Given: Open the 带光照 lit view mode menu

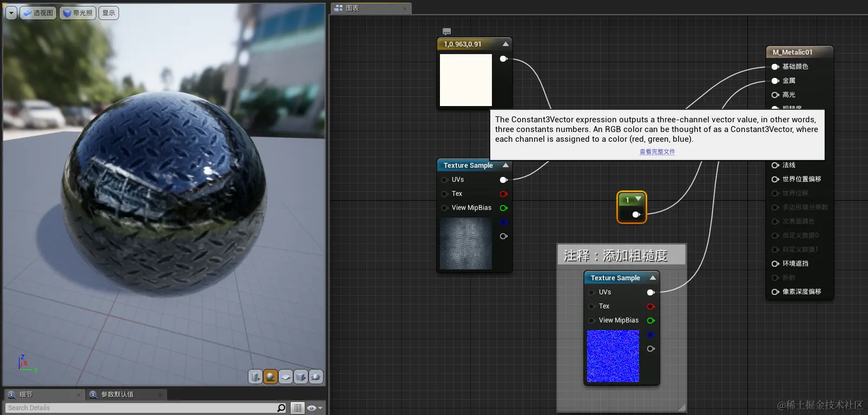Looking at the screenshot, I should pos(77,13).
